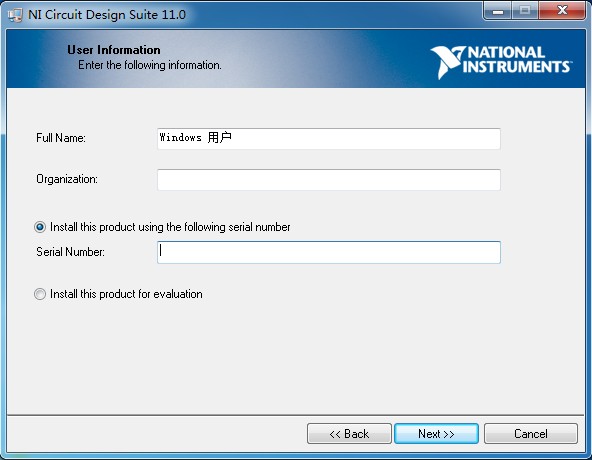Screen dimensions: 592x460
Task: Close the NI Circuit Design Suite window
Action: click(x=562, y=11)
